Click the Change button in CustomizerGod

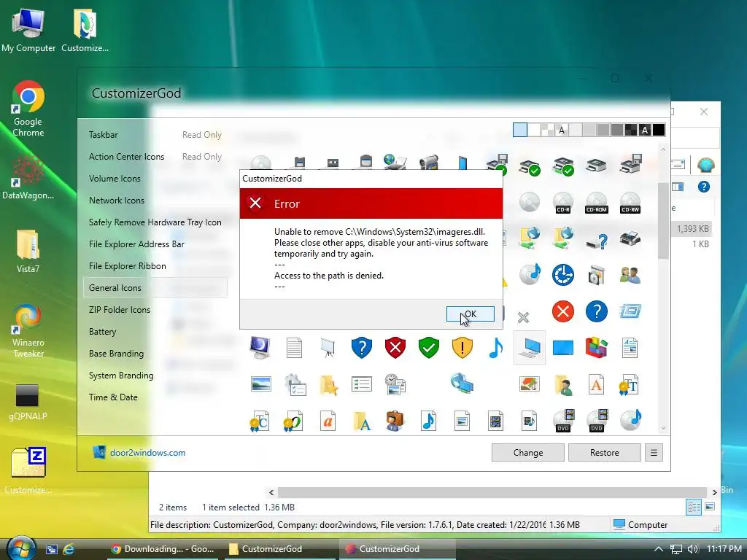(528, 452)
